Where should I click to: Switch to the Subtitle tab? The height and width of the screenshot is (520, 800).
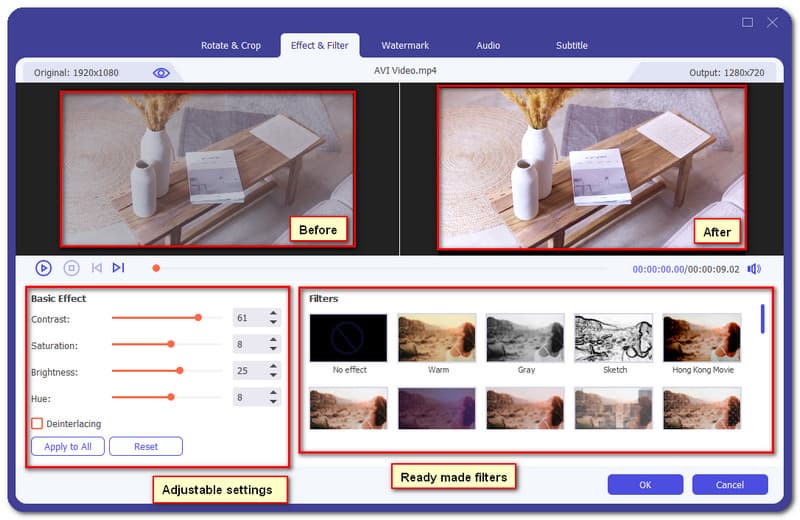point(572,45)
